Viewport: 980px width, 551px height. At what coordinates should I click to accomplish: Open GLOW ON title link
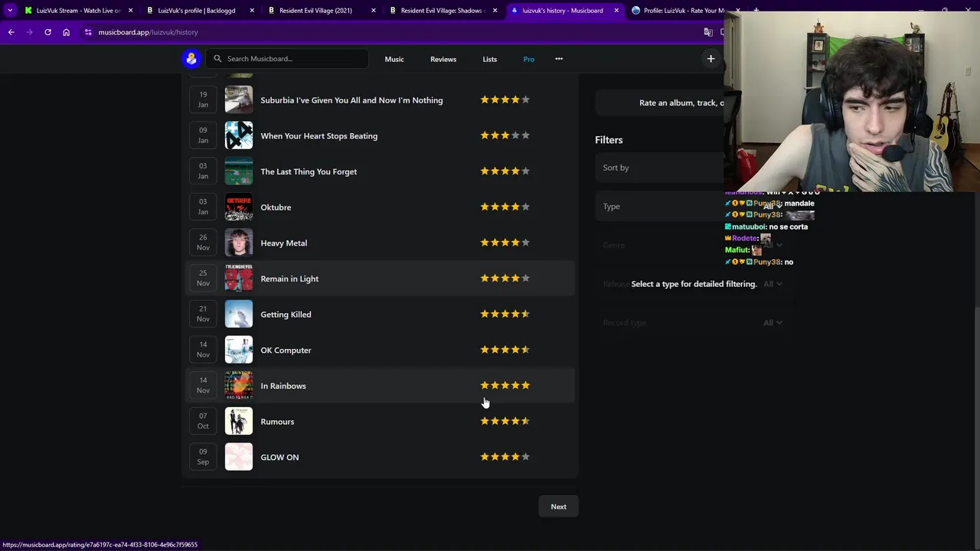coord(279,457)
